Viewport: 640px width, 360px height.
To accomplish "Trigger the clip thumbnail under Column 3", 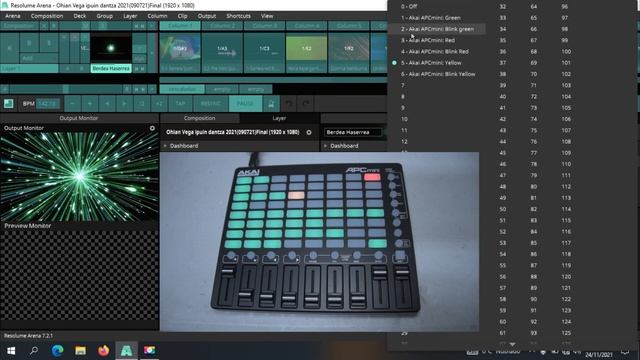I will point(264,49).
